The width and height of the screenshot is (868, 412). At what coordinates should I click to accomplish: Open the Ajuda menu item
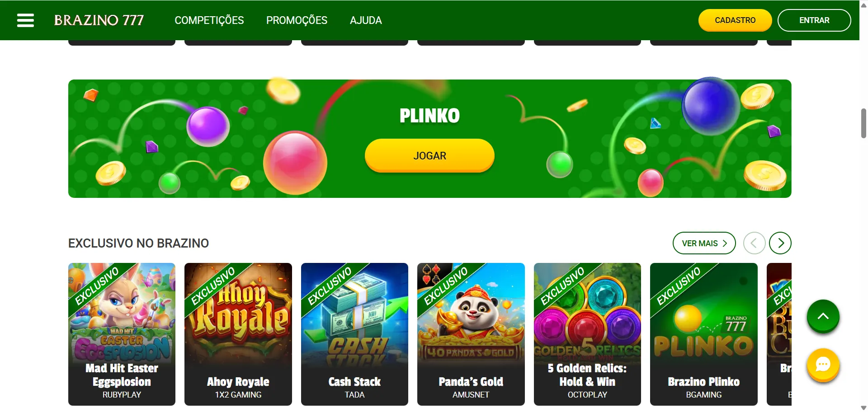coord(366,20)
